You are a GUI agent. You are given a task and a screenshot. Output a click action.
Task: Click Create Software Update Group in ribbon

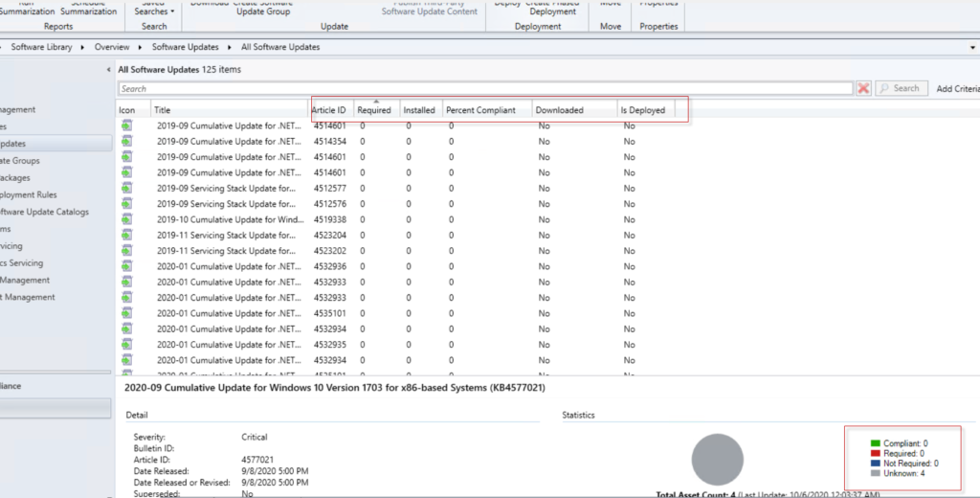[x=263, y=7]
